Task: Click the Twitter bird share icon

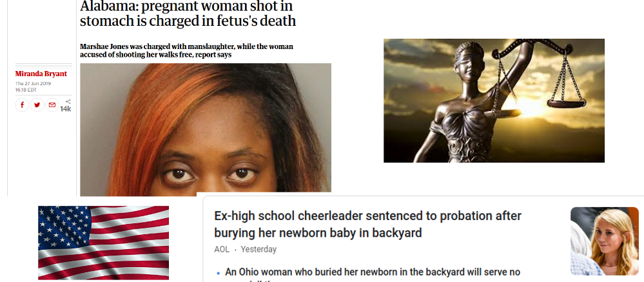Action: coord(37,105)
